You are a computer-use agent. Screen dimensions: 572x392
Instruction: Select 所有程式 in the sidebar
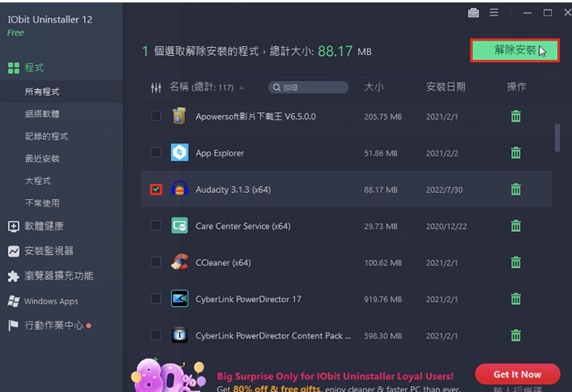pyautogui.click(x=42, y=92)
